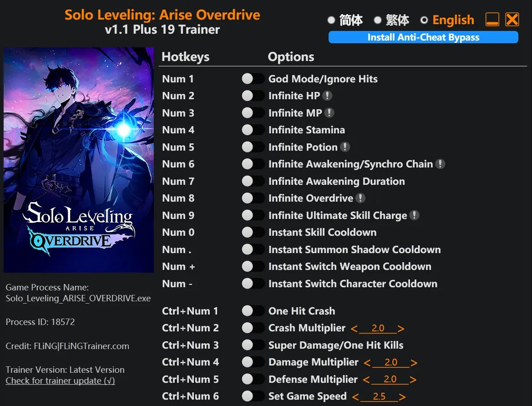Minimize the trainer window
Image resolution: width=532 pixels, height=406 pixels.
pos(492,20)
